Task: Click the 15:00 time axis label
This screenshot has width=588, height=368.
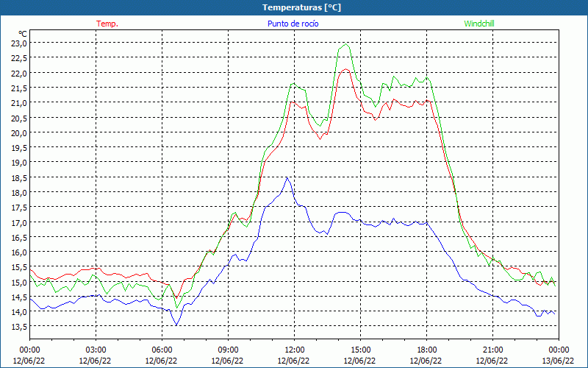Action: point(360,350)
